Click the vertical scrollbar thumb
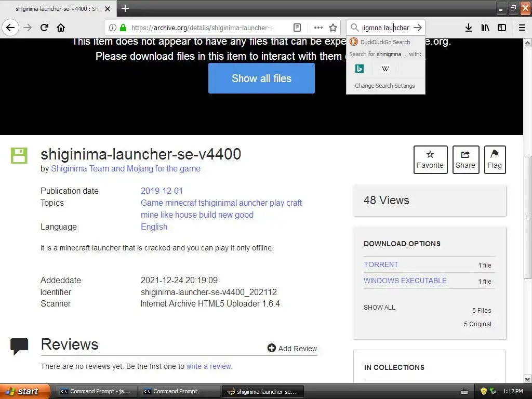The width and height of the screenshot is (532, 399). pyautogui.click(x=527, y=217)
